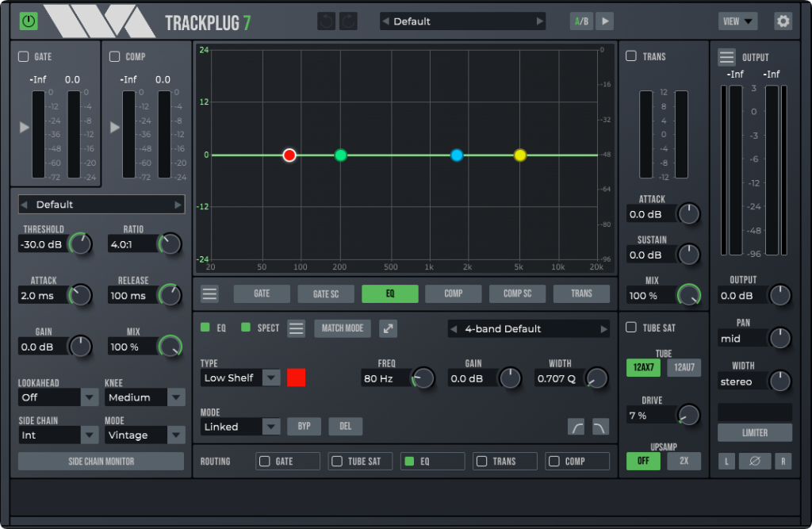Add a high-pass filter curve icon
The height and width of the screenshot is (529, 812).
[576, 427]
